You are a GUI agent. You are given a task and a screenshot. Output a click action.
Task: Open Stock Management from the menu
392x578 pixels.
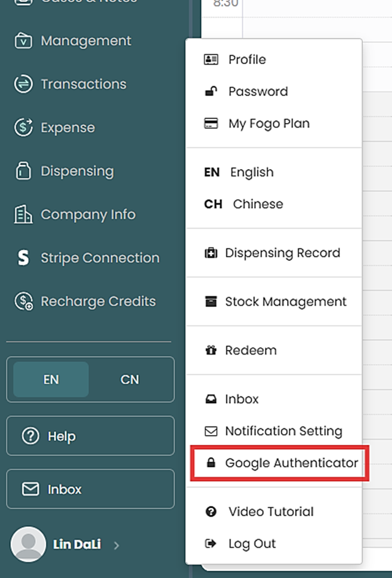coord(285,302)
